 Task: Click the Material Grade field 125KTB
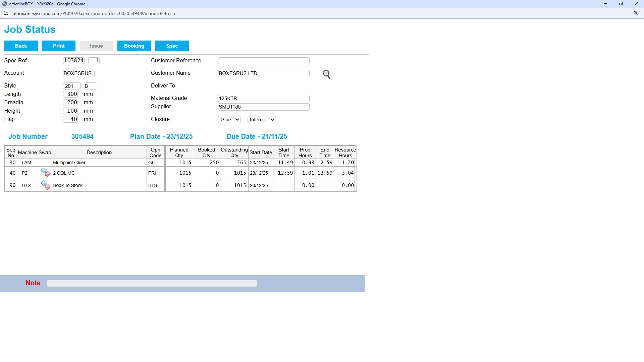(x=263, y=99)
